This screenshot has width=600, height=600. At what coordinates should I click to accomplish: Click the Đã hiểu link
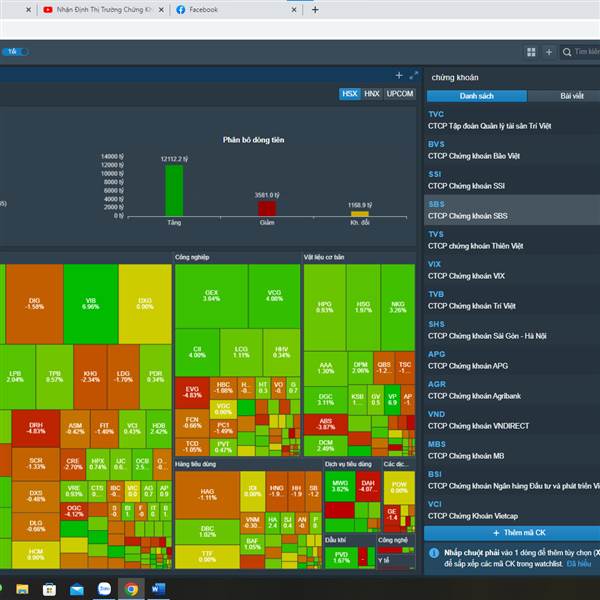point(579,564)
